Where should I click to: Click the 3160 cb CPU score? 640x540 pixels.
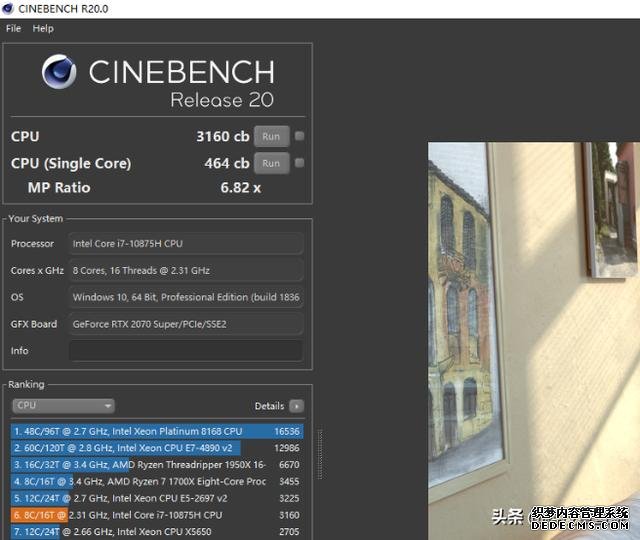pyautogui.click(x=223, y=136)
